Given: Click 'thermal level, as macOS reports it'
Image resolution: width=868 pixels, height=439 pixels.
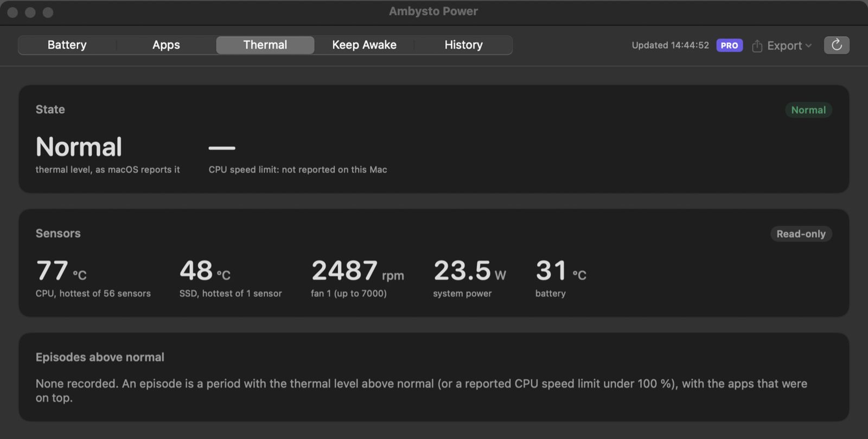Looking at the screenshot, I should coord(107,170).
